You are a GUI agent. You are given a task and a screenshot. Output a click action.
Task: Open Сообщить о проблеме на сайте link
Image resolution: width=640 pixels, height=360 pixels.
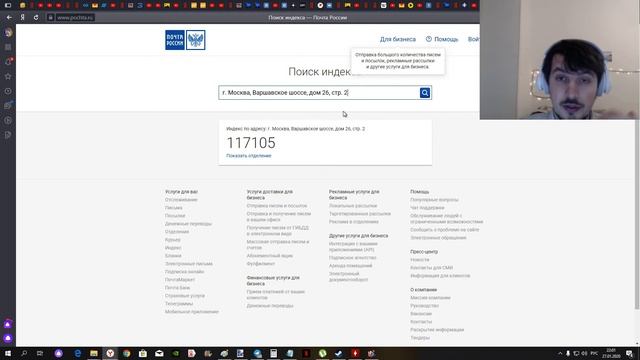point(444,230)
